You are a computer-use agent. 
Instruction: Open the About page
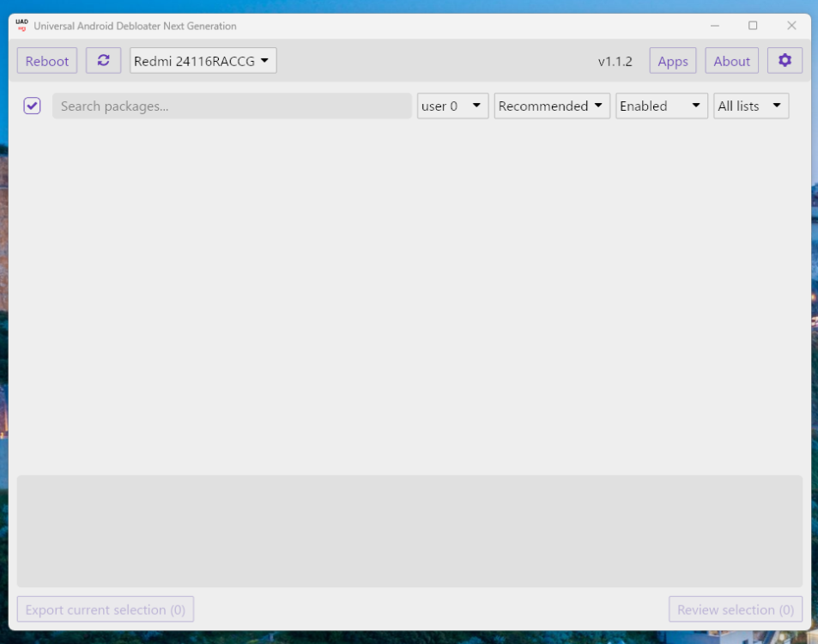(731, 61)
